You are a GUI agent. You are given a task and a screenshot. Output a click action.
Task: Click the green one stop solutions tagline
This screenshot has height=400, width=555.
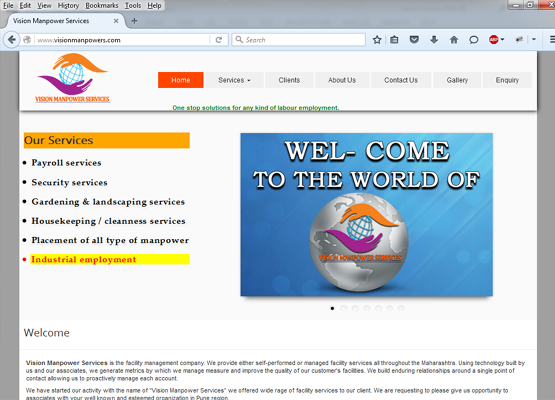point(256,108)
